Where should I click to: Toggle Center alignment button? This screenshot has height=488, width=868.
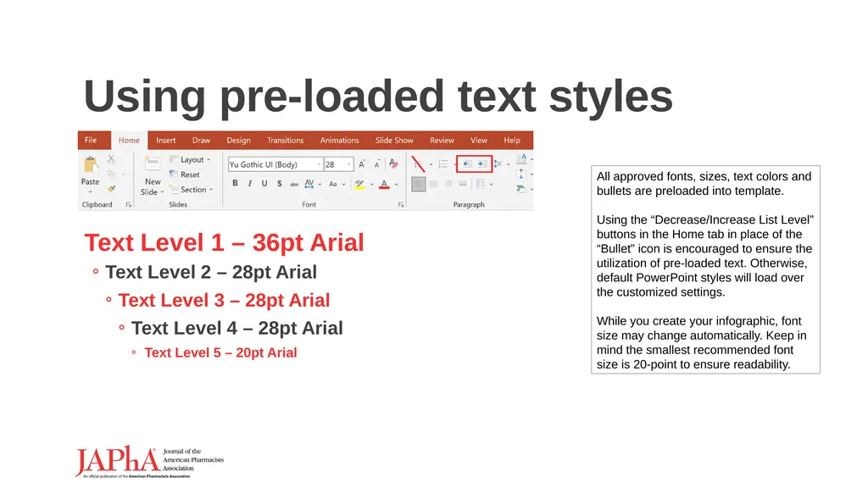(433, 184)
